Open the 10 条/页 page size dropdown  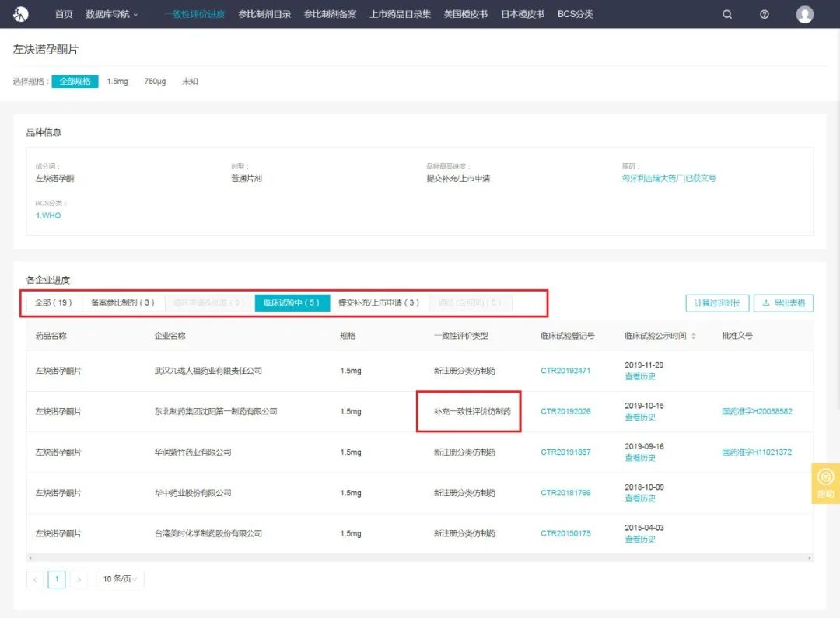(120, 579)
